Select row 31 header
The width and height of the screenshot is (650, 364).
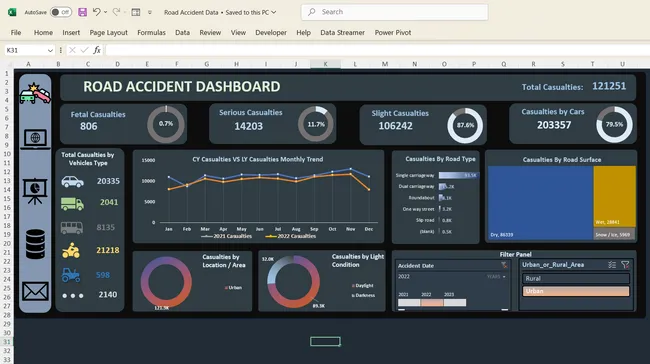[7, 342]
